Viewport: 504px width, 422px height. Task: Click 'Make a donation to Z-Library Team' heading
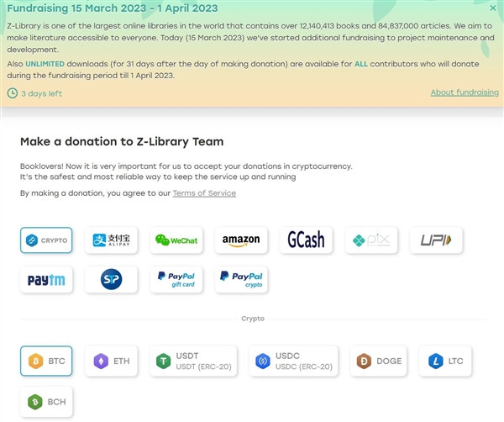[x=122, y=141]
